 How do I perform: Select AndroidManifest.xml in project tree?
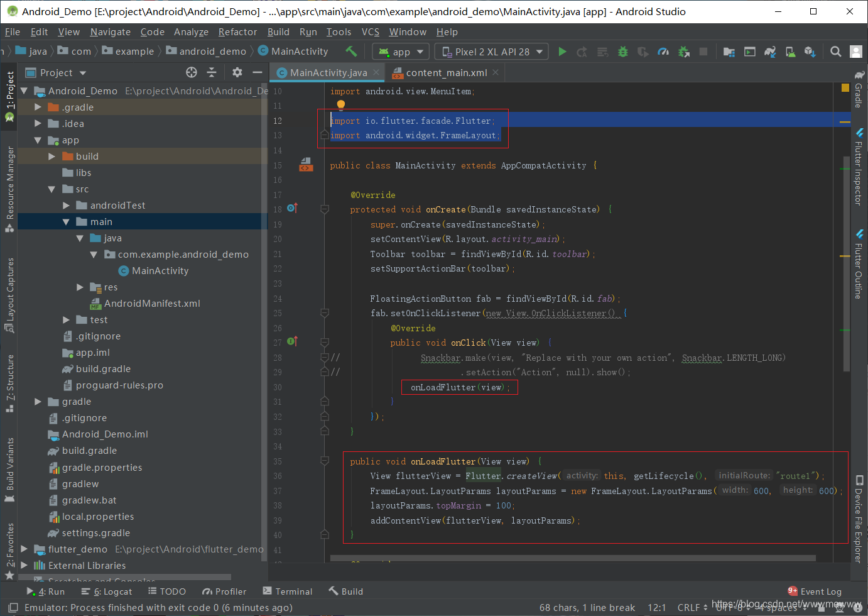point(152,303)
